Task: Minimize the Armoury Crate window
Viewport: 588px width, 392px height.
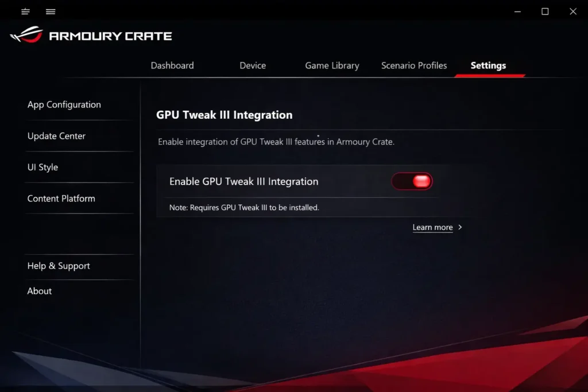Action: click(517, 11)
